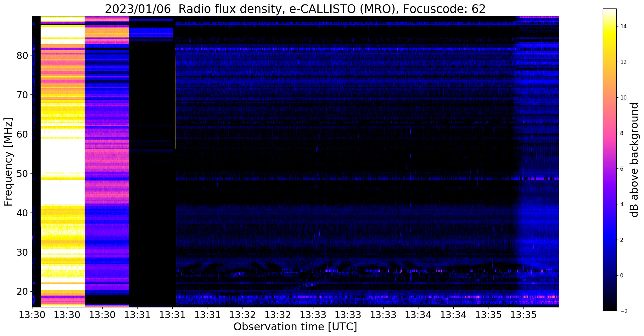Click the dB colorbar gradient strip
644x336 pixels.
pos(609,160)
